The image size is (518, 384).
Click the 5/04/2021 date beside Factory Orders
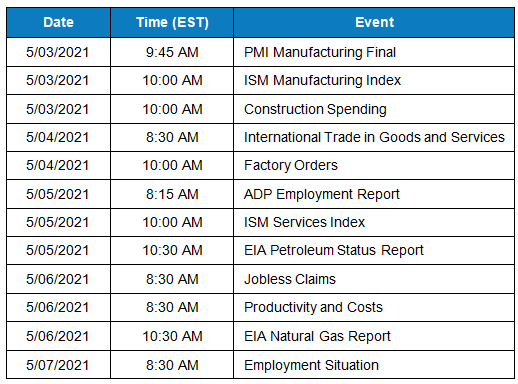(58, 165)
